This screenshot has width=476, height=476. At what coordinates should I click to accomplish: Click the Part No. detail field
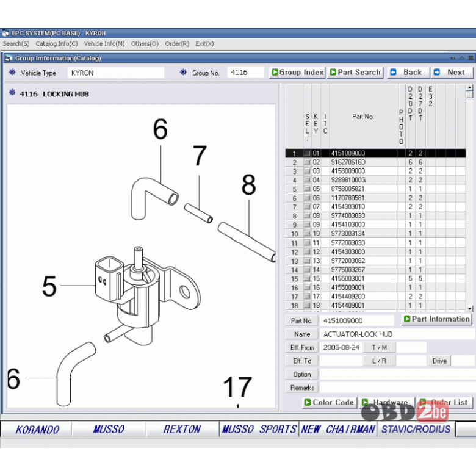(x=357, y=321)
